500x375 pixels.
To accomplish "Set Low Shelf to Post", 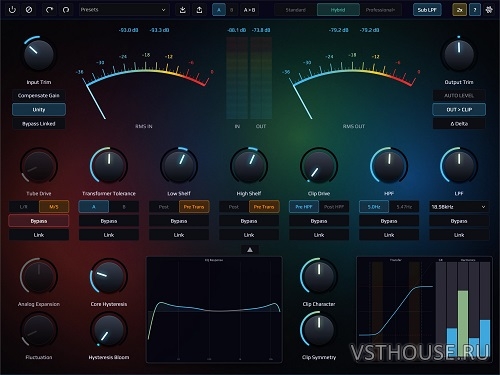I will pyautogui.click(x=164, y=207).
